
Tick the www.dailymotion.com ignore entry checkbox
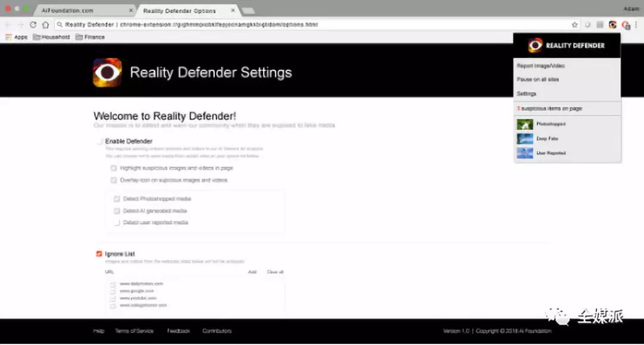tap(113, 284)
